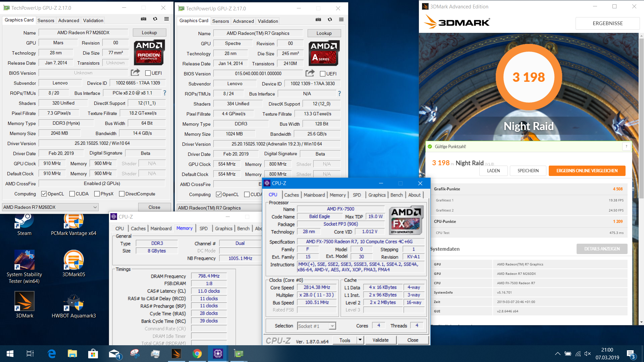Click Validate button in CPU-Z
Viewport: 644px width, 362px height.
click(x=380, y=340)
